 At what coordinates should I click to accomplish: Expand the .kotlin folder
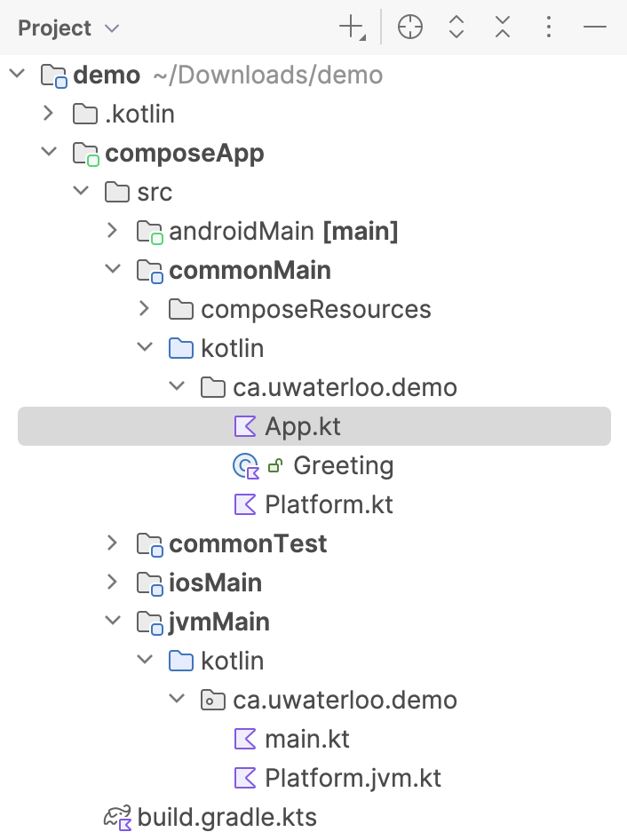[49, 114]
